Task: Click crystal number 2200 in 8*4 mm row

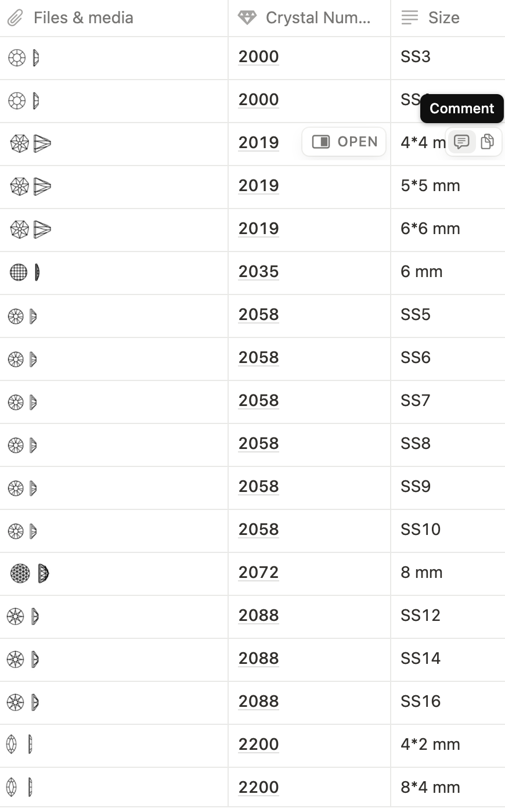Action: click(258, 787)
